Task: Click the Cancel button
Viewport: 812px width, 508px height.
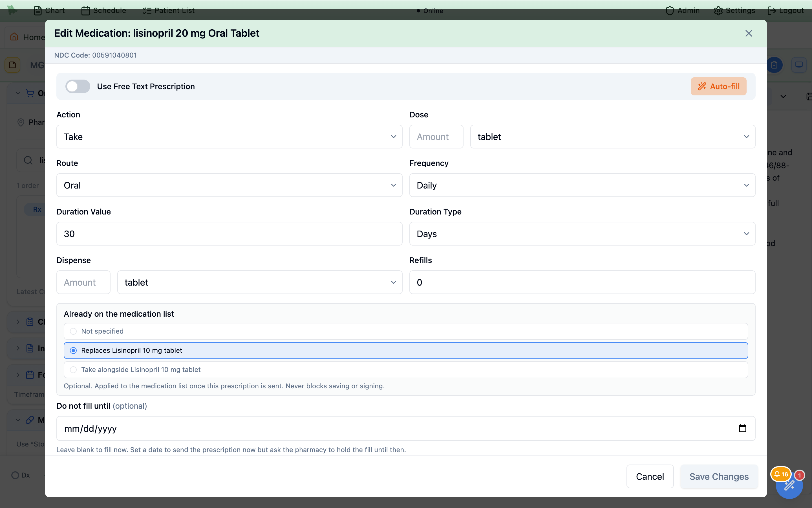Action: coord(650,476)
